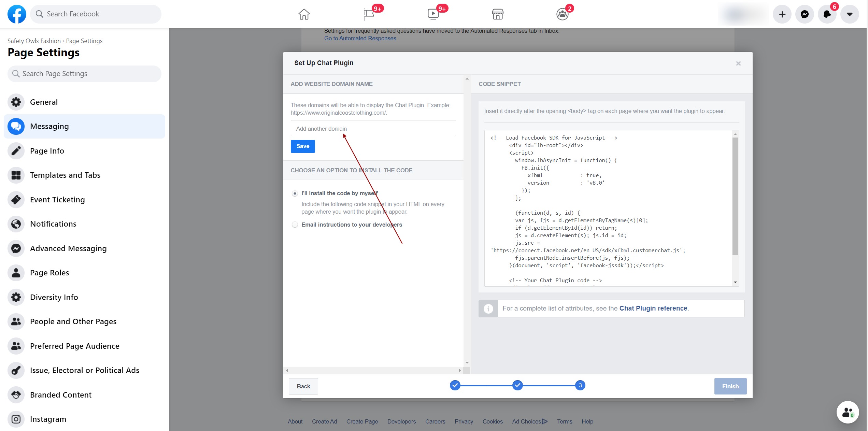This screenshot has width=868, height=431.
Task: Open Chat Plugin reference link
Action: [653, 308]
